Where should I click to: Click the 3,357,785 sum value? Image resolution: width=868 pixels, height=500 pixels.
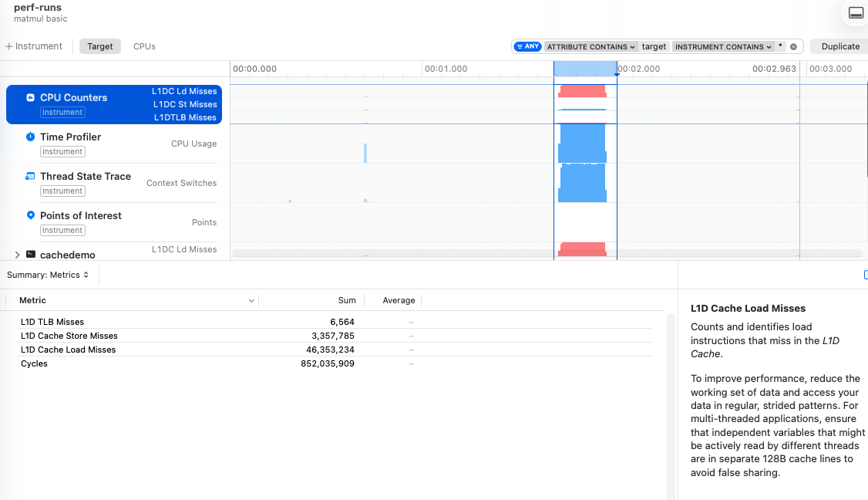333,336
